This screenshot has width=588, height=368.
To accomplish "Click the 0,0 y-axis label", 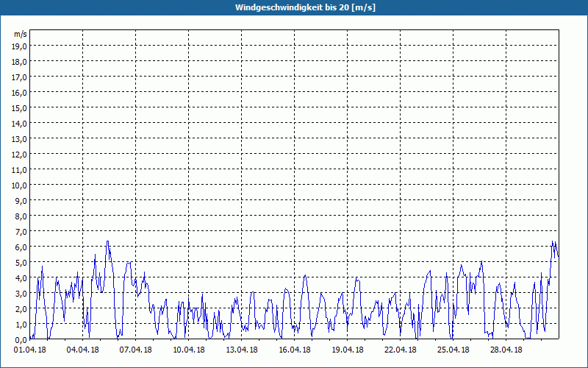I will click(21, 339).
